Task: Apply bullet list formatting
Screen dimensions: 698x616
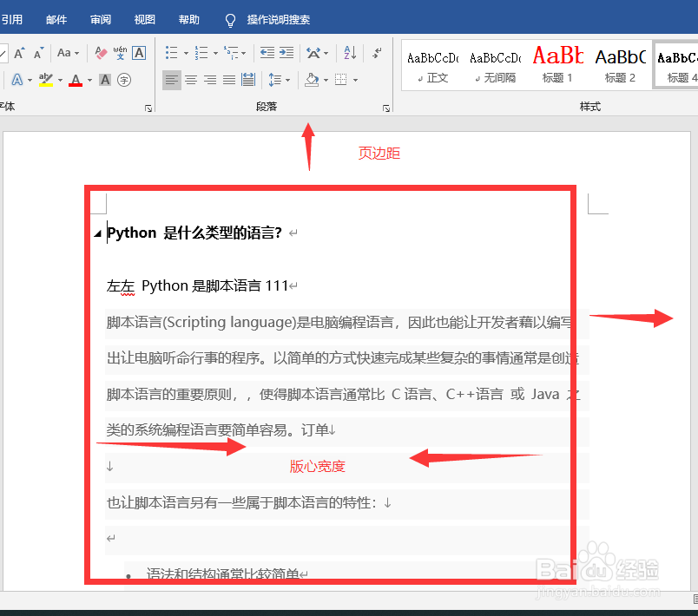Action: pos(172,53)
